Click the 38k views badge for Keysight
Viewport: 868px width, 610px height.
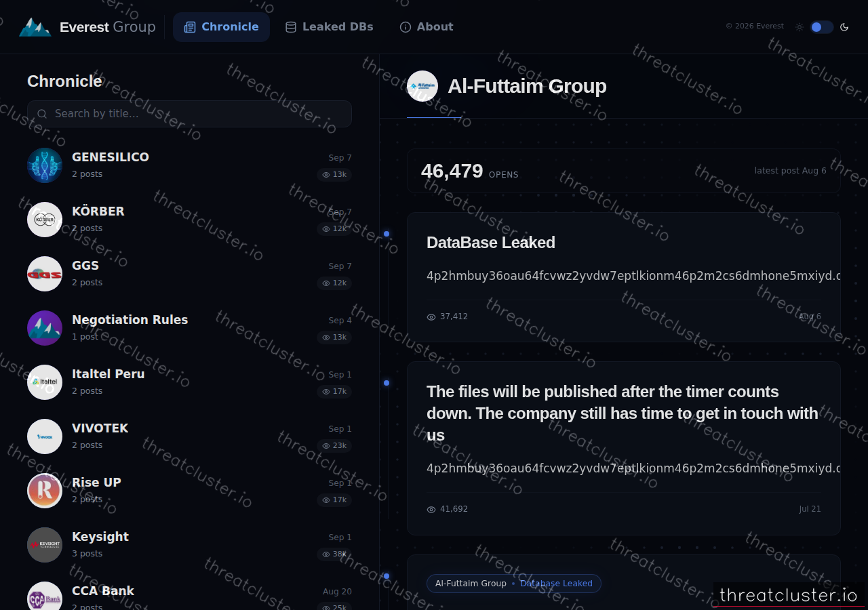(334, 554)
